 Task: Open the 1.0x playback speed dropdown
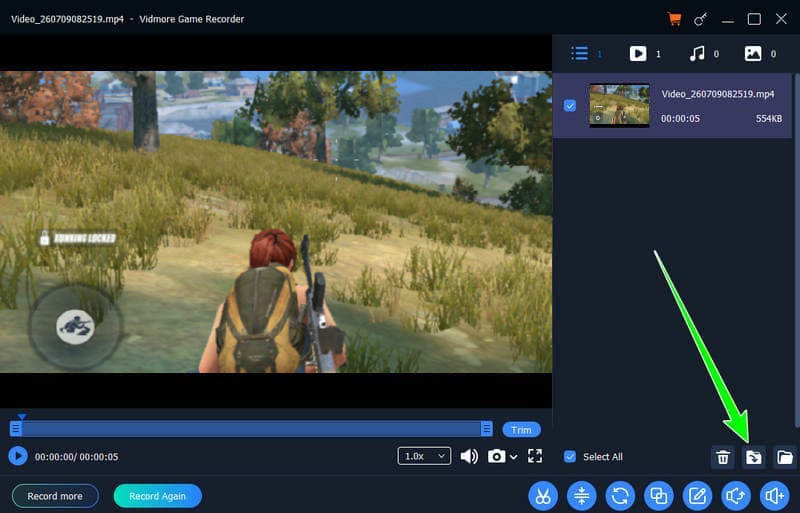point(424,456)
